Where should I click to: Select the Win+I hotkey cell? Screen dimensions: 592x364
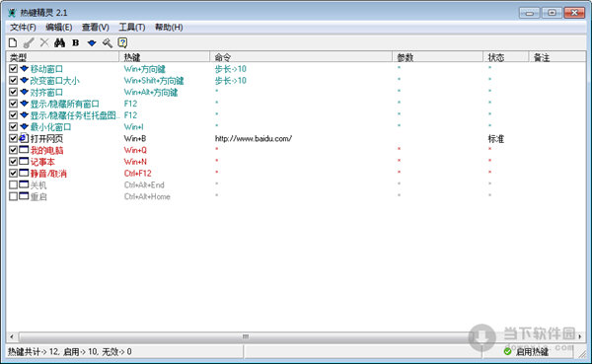[133, 127]
